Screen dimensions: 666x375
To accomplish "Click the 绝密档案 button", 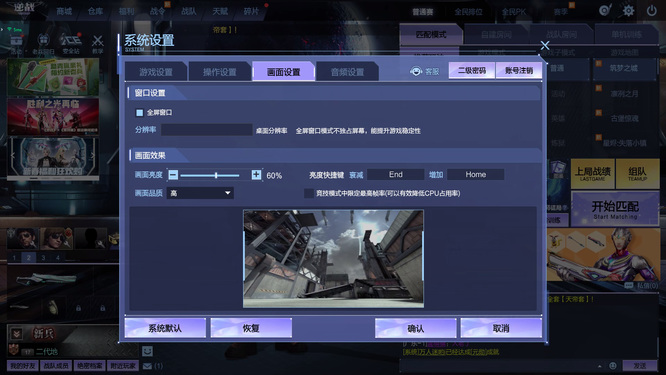I will pos(89,365).
